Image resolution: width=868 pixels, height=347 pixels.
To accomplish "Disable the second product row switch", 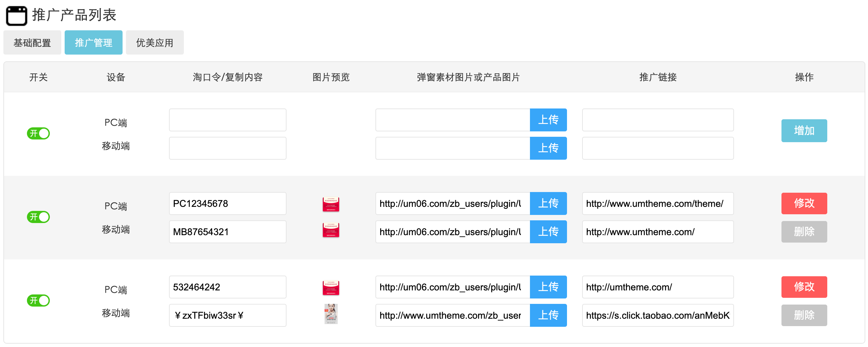I will click(x=38, y=217).
